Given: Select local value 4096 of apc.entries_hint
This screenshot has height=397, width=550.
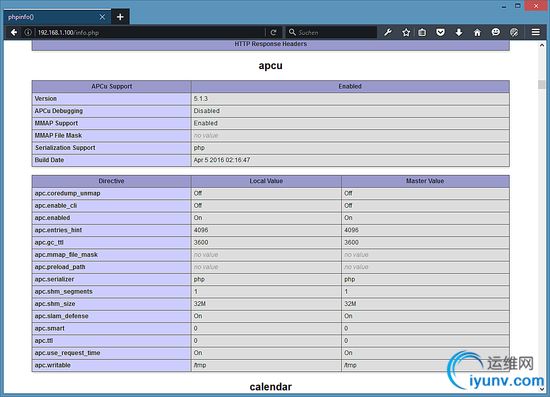Looking at the screenshot, I should 201,230.
